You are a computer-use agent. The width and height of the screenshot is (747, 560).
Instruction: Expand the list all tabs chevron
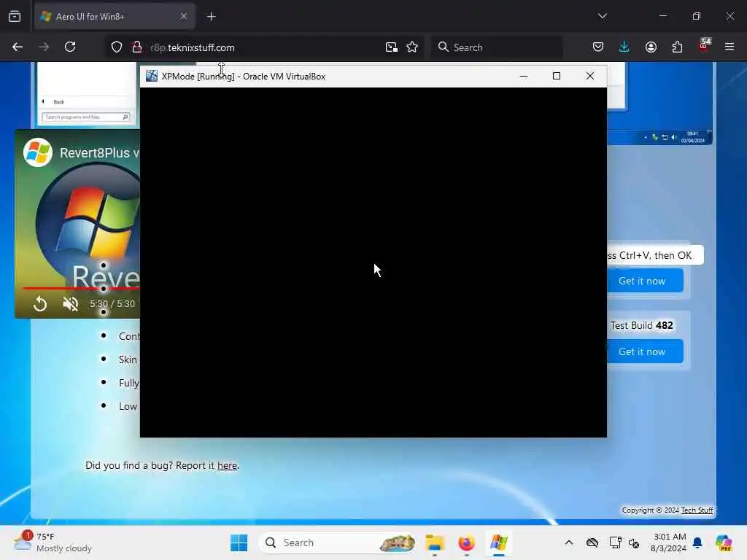[x=602, y=16]
